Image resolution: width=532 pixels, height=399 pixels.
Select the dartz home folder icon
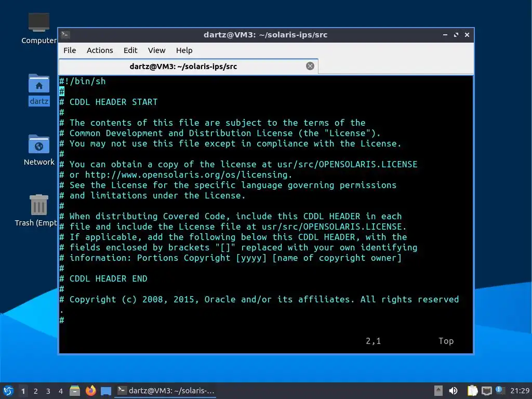[38, 90]
